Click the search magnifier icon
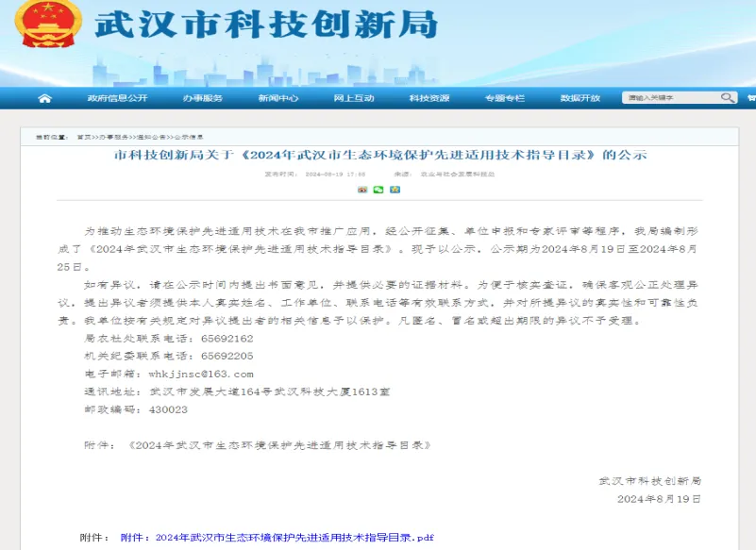Viewport: 756px width, 550px height. tap(726, 97)
